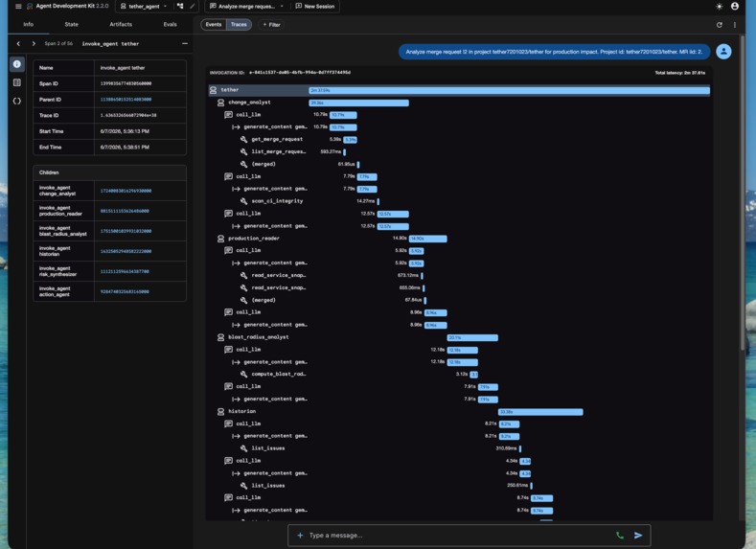Open the invoke_agent blast_radius_analyst child span link
756x549 pixels.
pyautogui.click(x=126, y=231)
